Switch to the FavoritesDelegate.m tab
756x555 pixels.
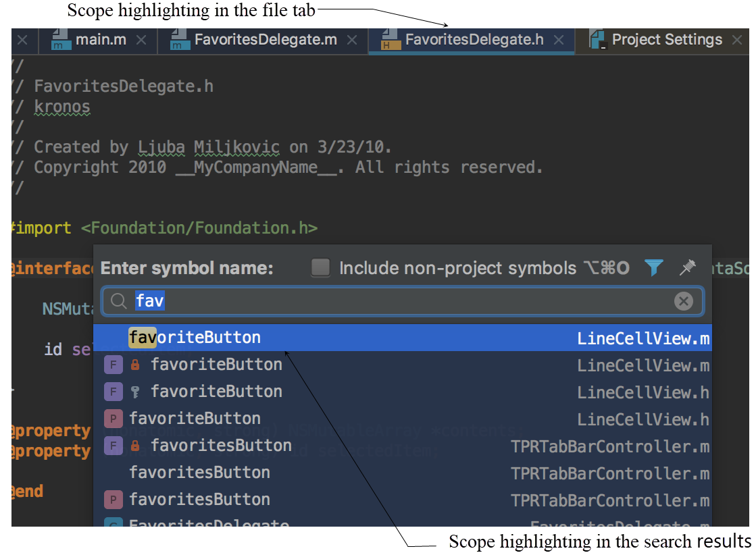click(x=265, y=40)
